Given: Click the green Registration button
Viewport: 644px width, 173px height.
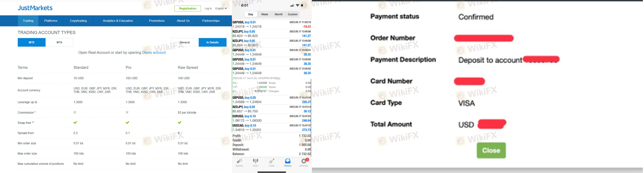Looking at the screenshot, I should tap(188, 8).
